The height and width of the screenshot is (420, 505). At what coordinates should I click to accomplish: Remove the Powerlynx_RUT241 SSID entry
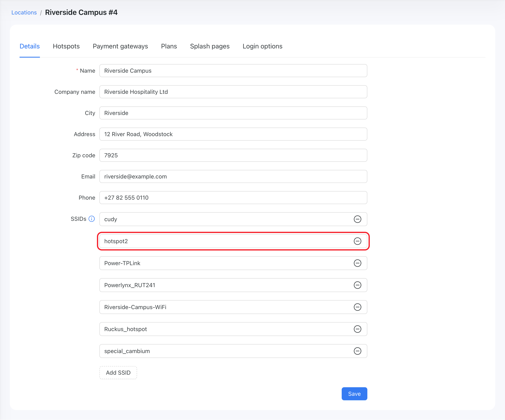pyautogui.click(x=357, y=285)
